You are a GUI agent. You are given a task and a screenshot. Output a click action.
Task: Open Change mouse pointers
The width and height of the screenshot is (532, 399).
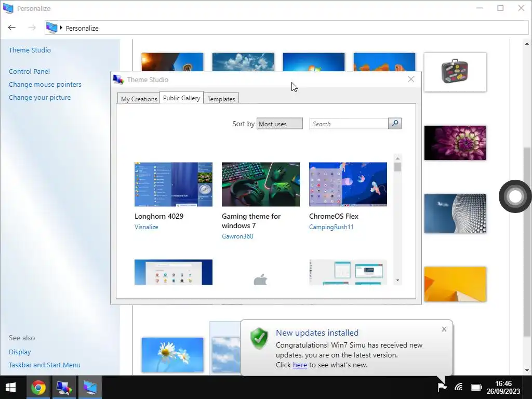45,84
